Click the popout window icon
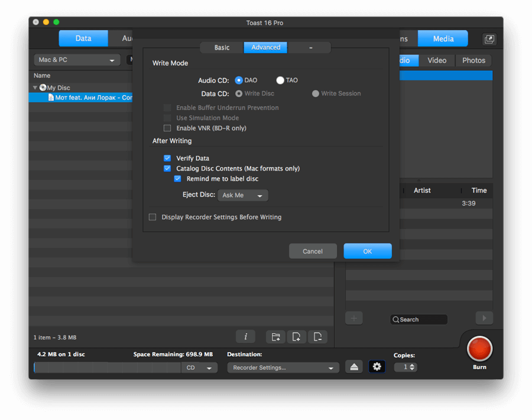532x420 pixels. (489, 39)
